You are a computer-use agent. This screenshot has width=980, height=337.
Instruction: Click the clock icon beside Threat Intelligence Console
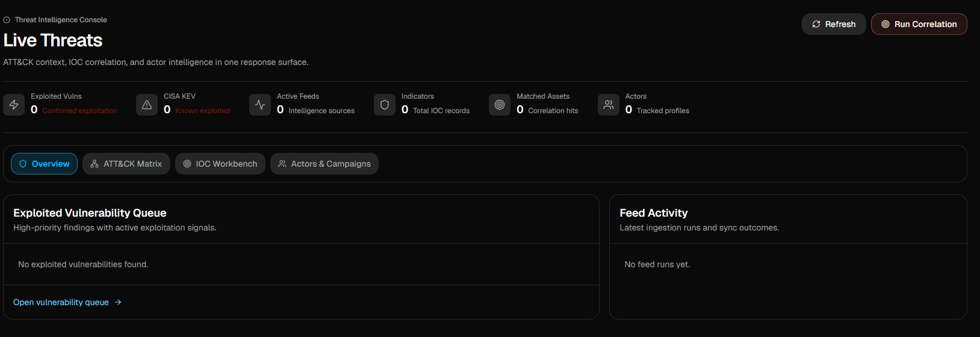7,20
